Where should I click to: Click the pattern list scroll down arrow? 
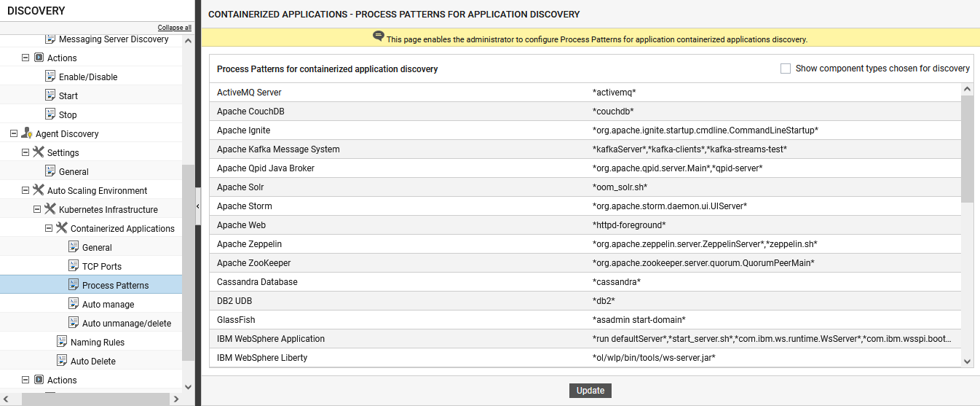click(967, 361)
